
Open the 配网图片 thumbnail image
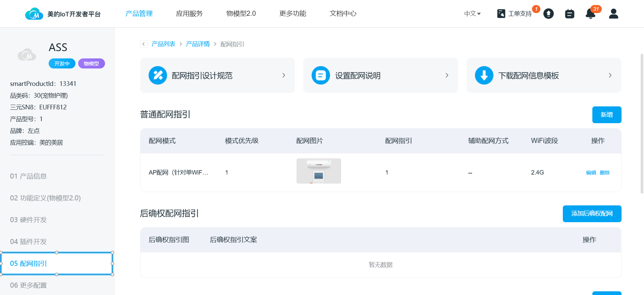[x=319, y=171]
